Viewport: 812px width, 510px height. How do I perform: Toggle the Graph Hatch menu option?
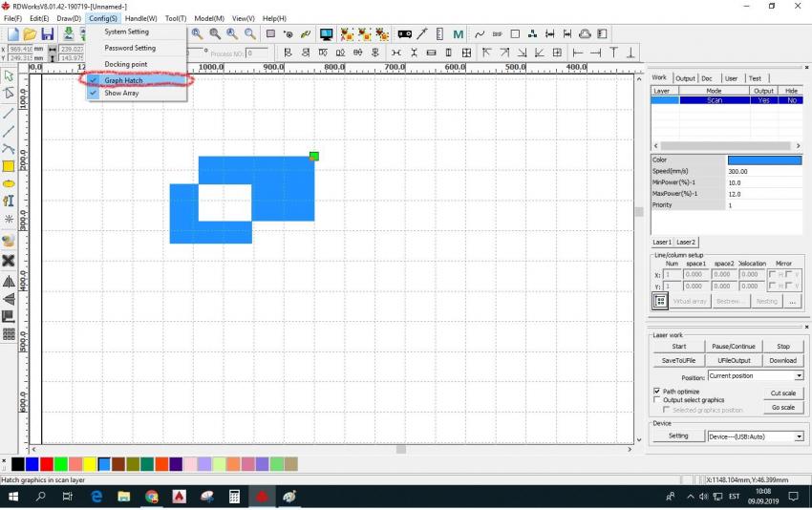coord(123,80)
